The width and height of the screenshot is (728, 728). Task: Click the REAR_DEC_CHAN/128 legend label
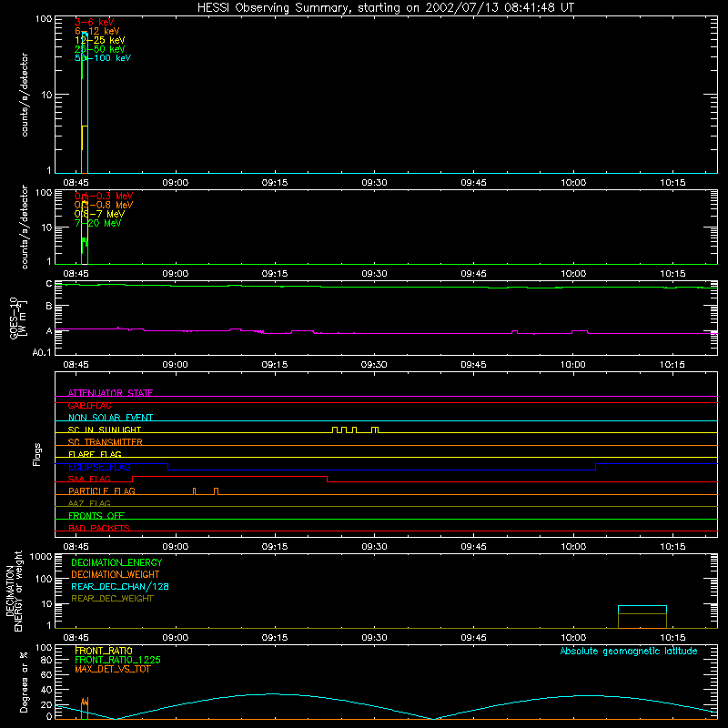tap(120, 586)
